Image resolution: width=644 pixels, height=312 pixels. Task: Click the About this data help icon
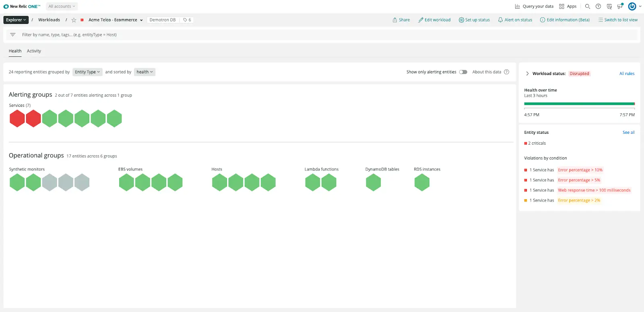[x=506, y=72]
